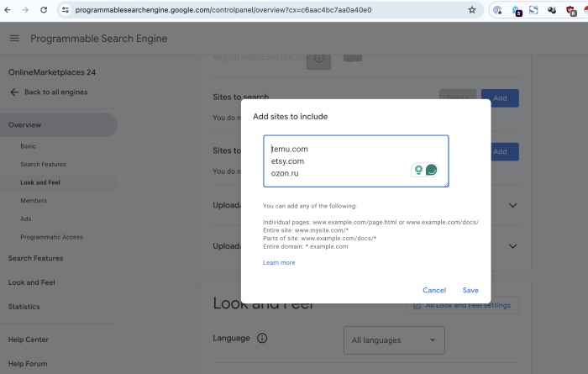The height and width of the screenshot is (374, 588).
Task: Show Language info tooltip icon
Action: (x=262, y=338)
